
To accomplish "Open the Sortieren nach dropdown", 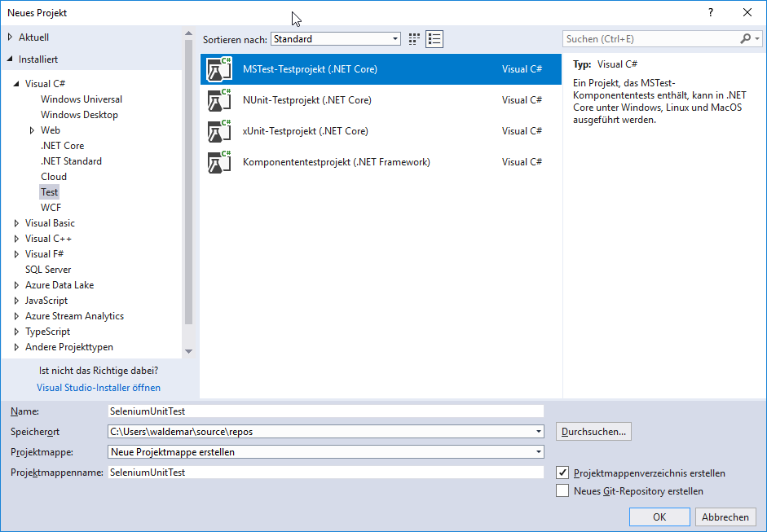I will tap(336, 39).
